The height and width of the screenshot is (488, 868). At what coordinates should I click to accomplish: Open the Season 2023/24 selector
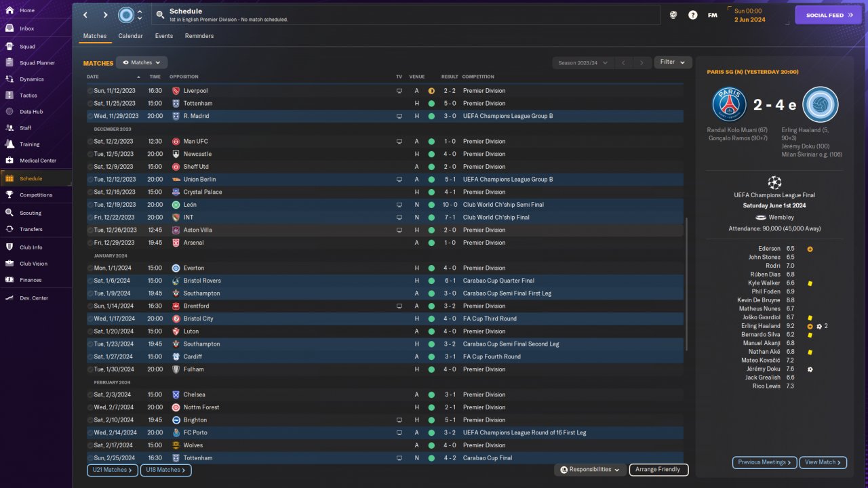(583, 63)
